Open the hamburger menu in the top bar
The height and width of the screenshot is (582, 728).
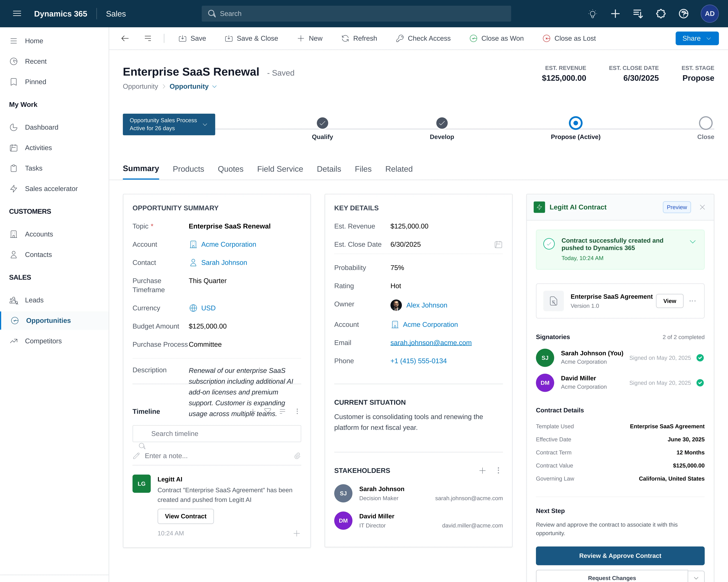17,13
